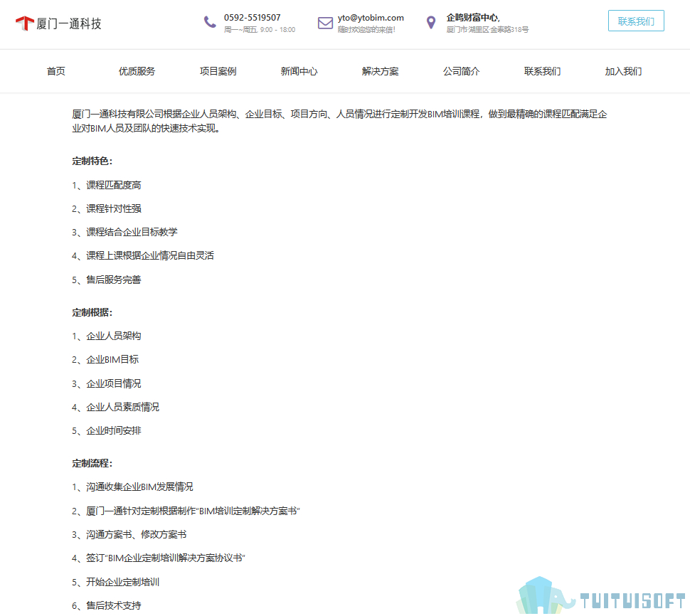The image size is (690, 616).
Task: Click list item 课程针对性强
Action: click(x=107, y=208)
